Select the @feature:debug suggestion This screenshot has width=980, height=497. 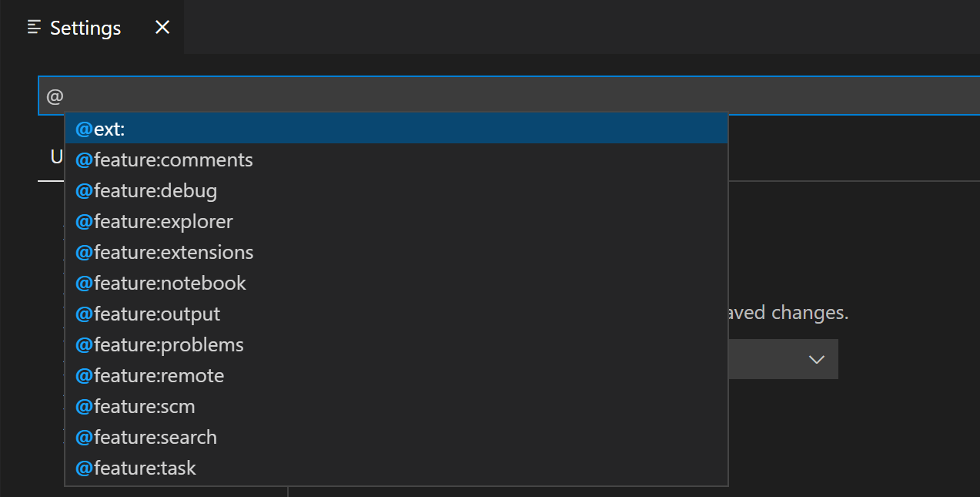tap(146, 190)
